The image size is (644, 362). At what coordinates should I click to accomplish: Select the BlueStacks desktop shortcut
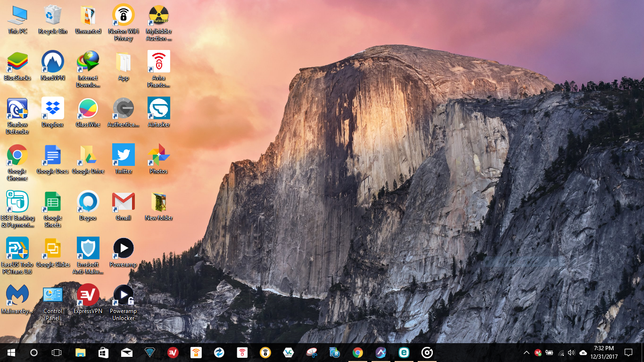[17, 66]
